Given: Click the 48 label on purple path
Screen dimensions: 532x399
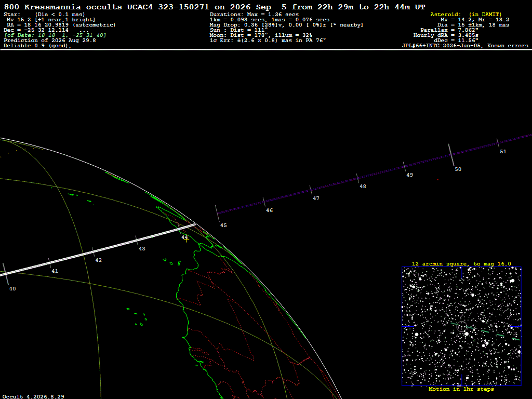Looking at the screenshot, I should pyautogui.click(x=363, y=187).
